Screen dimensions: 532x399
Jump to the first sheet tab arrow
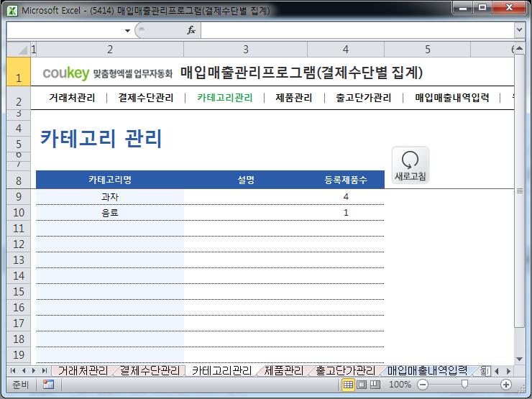click(13, 370)
